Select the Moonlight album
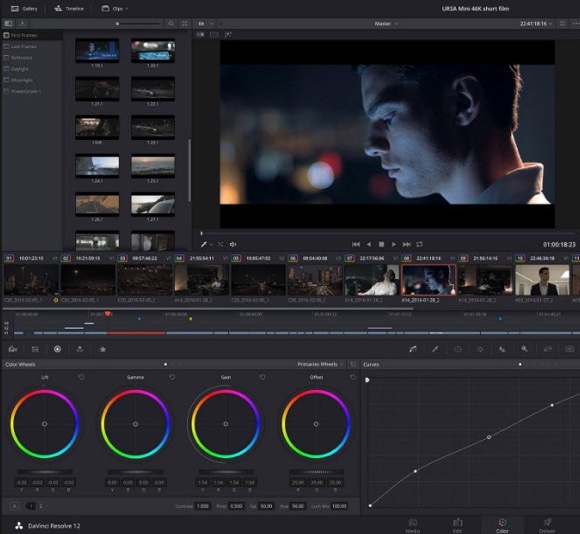 pyautogui.click(x=31, y=80)
